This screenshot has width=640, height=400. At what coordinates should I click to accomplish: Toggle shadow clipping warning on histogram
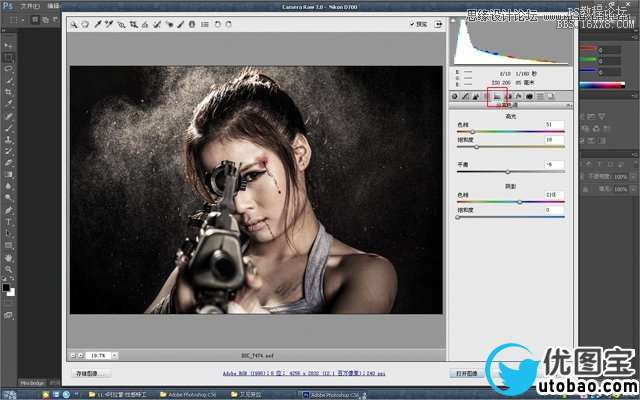[x=453, y=20]
